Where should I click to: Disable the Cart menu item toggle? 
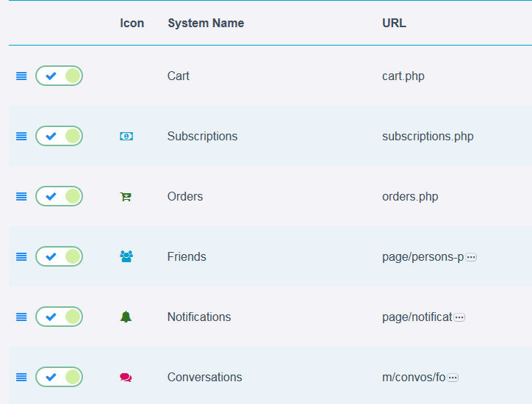click(x=60, y=76)
